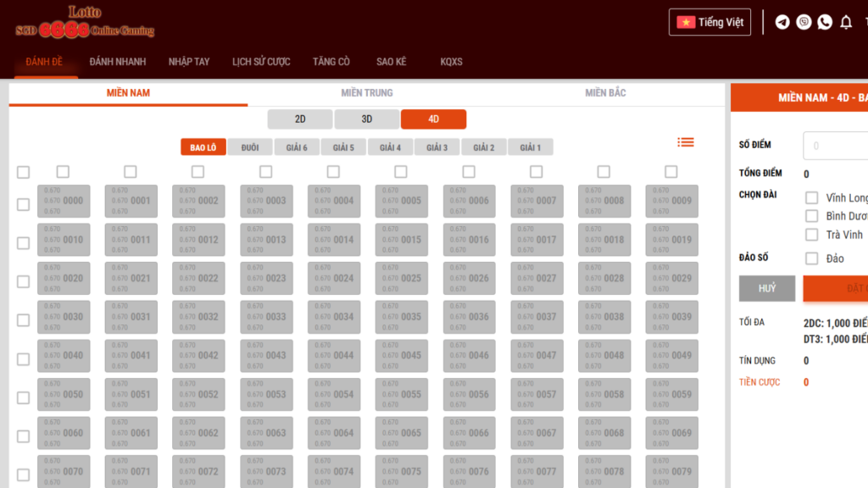
Task: Click the SỐ ĐIỂM input field
Action: coord(835,146)
